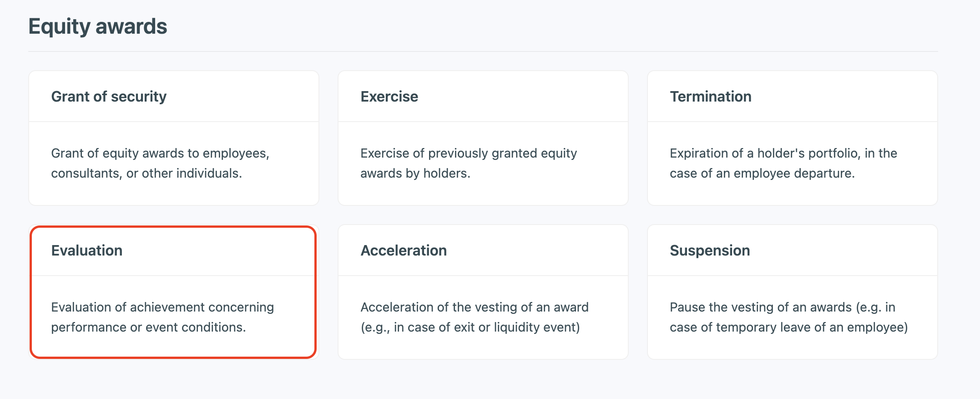Open the Acceleration card
Image resolution: width=980 pixels, height=399 pixels.
pyautogui.click(x=483, y=292)
